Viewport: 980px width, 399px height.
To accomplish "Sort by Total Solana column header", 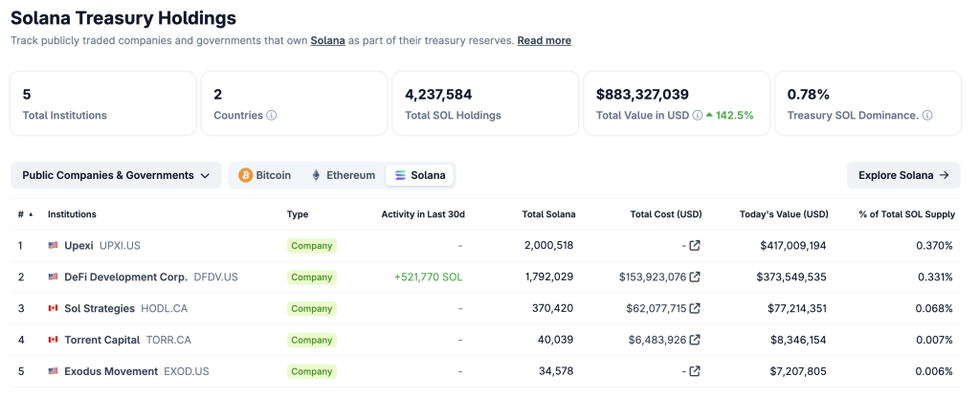I will click(x=547, y=214).
